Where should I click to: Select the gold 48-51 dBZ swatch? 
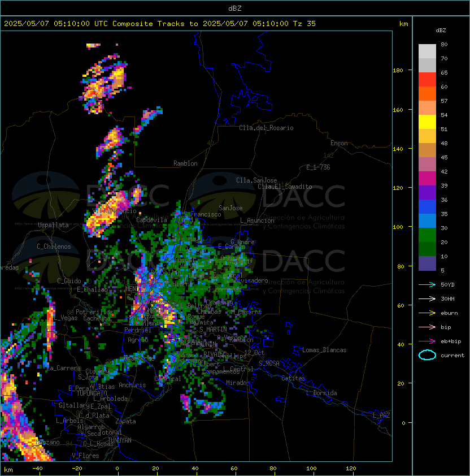[427, 136]
